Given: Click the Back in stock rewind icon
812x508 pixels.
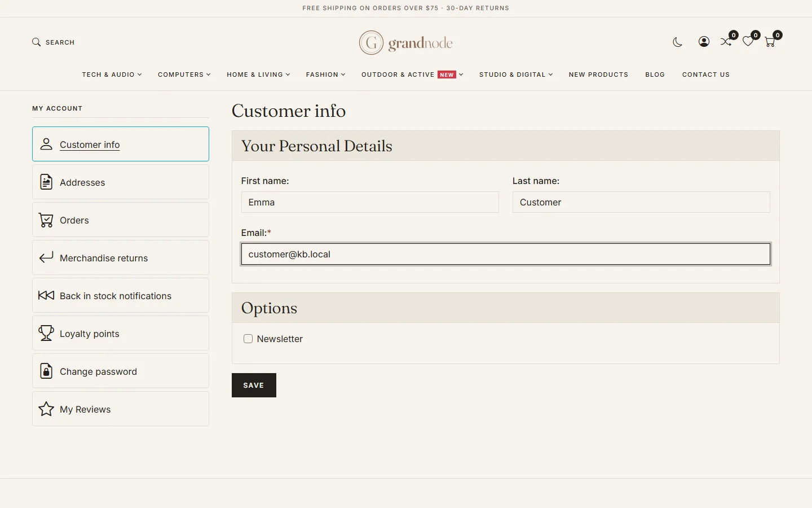Looking at the screenshot, I should tap(46, 295).
